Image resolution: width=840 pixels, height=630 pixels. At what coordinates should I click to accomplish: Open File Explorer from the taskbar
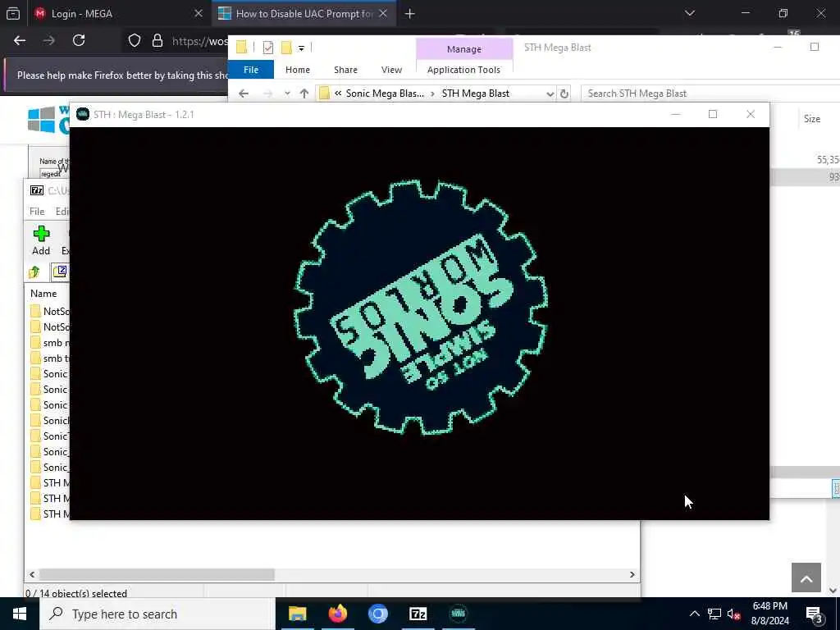[297, 614]
